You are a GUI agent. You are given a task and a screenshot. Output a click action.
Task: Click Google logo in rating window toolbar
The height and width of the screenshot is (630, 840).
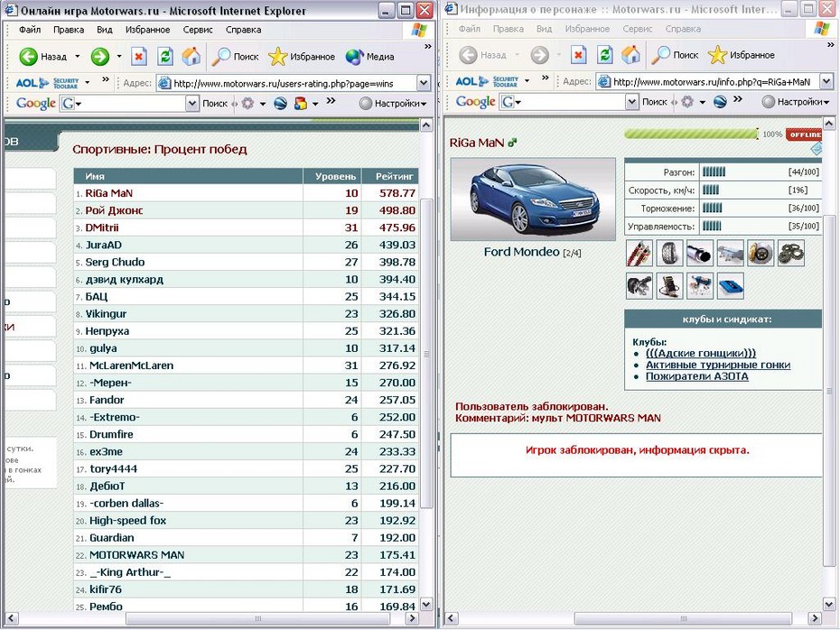coord(36,103)
